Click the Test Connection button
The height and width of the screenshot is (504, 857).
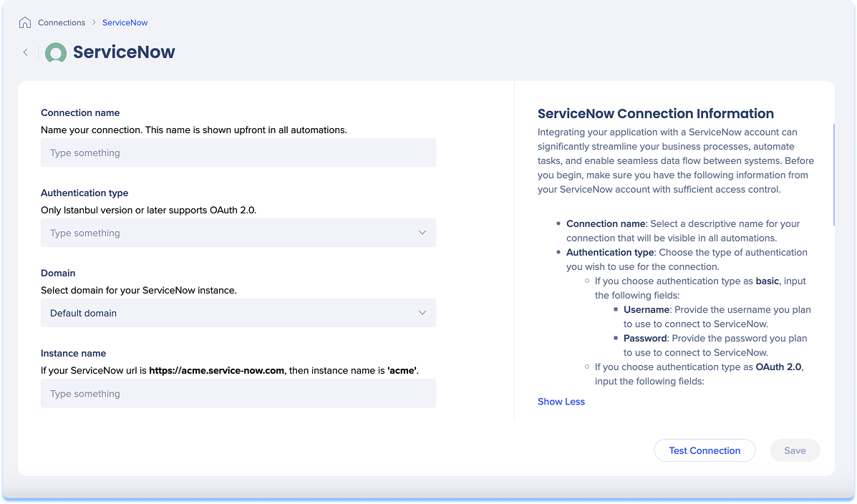click(705, 450)
